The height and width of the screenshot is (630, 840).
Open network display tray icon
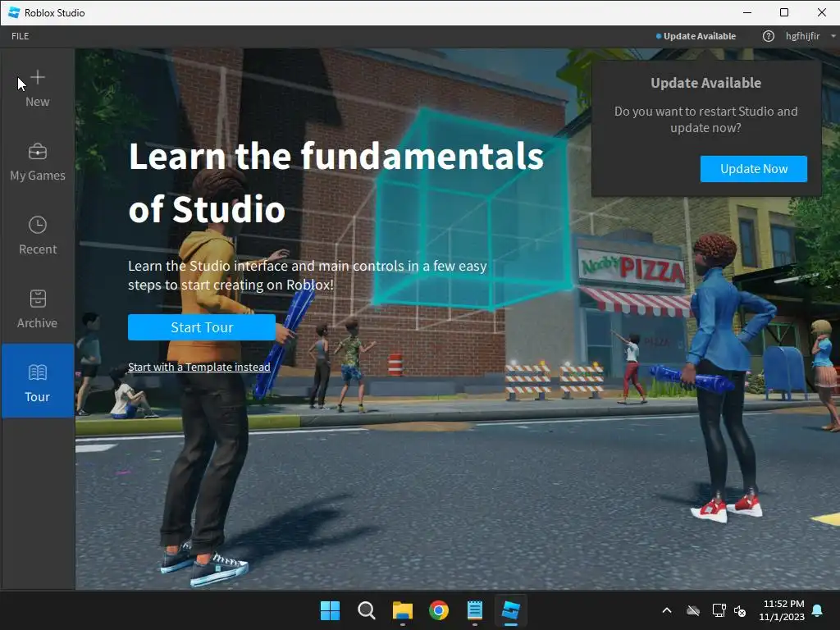(x=719, y=610)
